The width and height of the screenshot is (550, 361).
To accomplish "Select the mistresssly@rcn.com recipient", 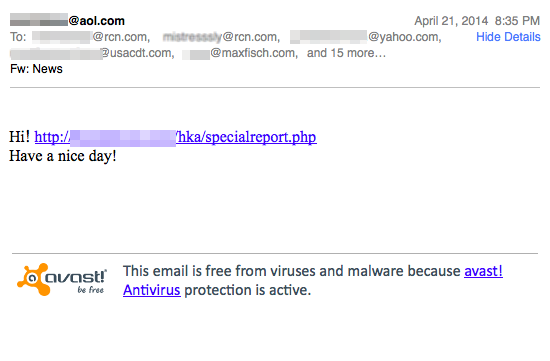I will tap(221, 37).
